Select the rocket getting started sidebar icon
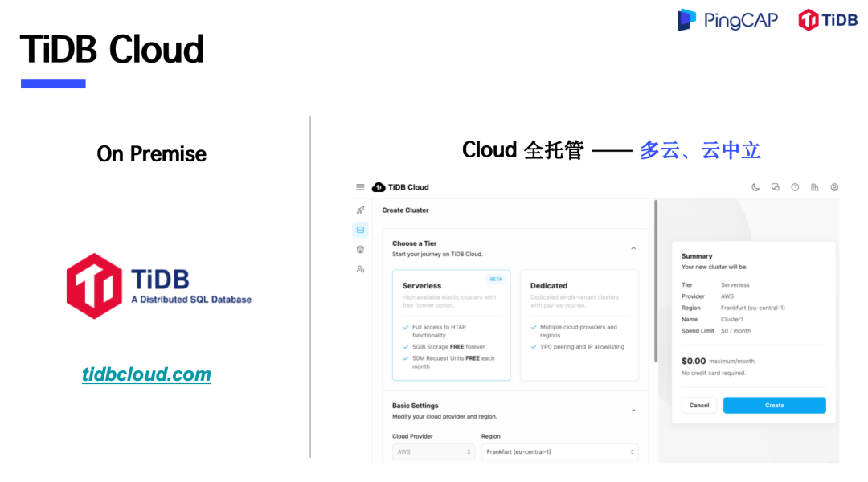This screenshot has height=482, width=868. (x=360, y=210)
